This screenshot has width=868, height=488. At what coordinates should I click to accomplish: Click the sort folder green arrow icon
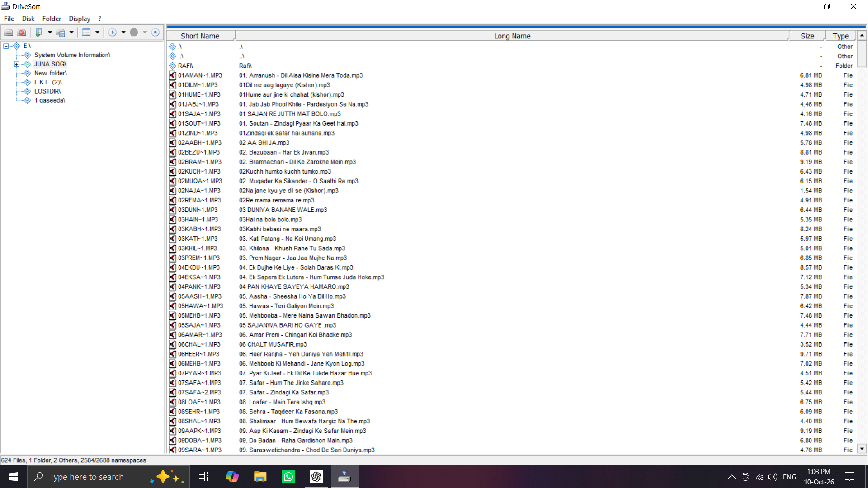(x=39, y=33)
